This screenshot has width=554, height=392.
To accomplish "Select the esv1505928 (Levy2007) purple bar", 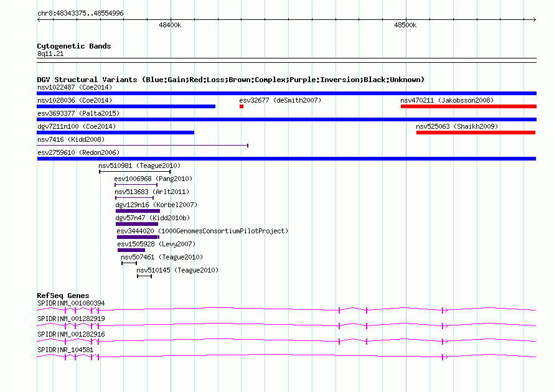I will pos(131,250).
